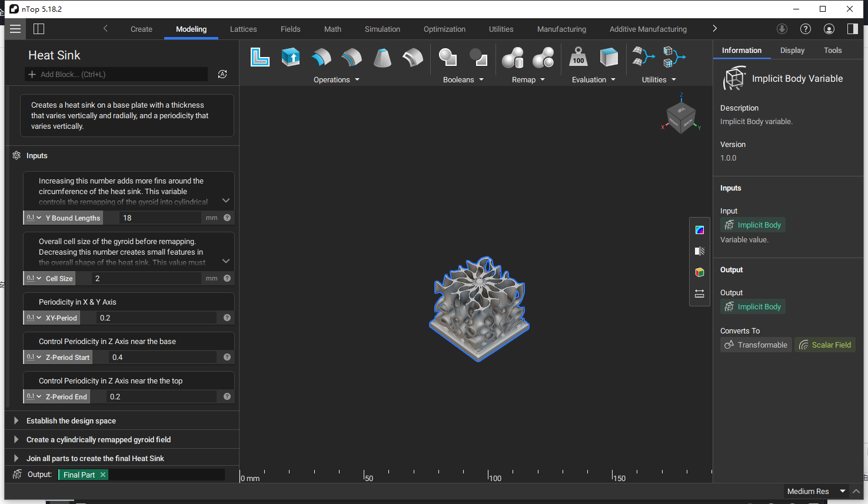The width and height of the screenshot is (868, 504).
Task: Switch to the Create ribbon tab
Action: (141, 29)
